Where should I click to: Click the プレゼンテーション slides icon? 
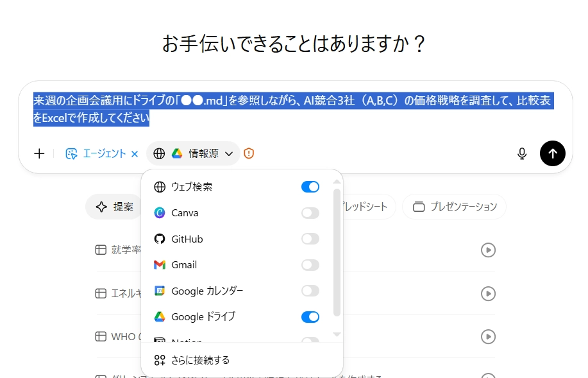pyautogui.click(x=419, y=207)
